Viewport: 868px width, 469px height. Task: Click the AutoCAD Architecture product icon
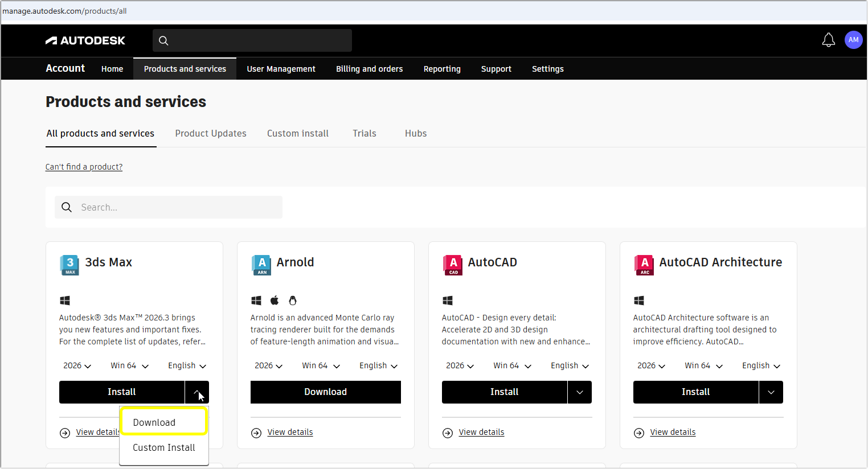(644, 265)
